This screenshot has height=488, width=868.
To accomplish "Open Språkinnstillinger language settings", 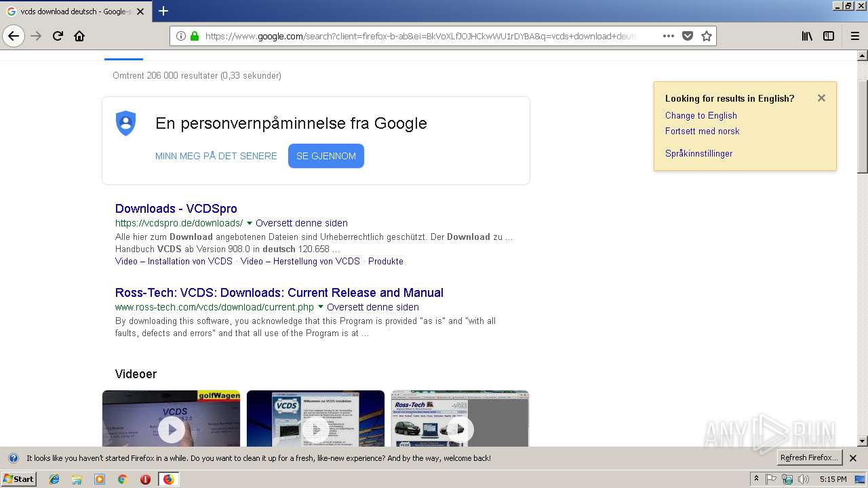I will (x=698, y=153).
